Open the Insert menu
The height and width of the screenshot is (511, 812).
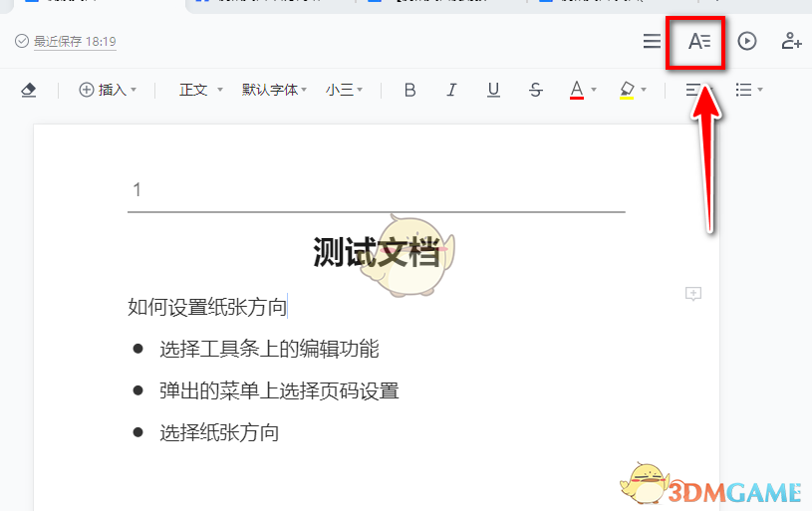tap(108, 90)
